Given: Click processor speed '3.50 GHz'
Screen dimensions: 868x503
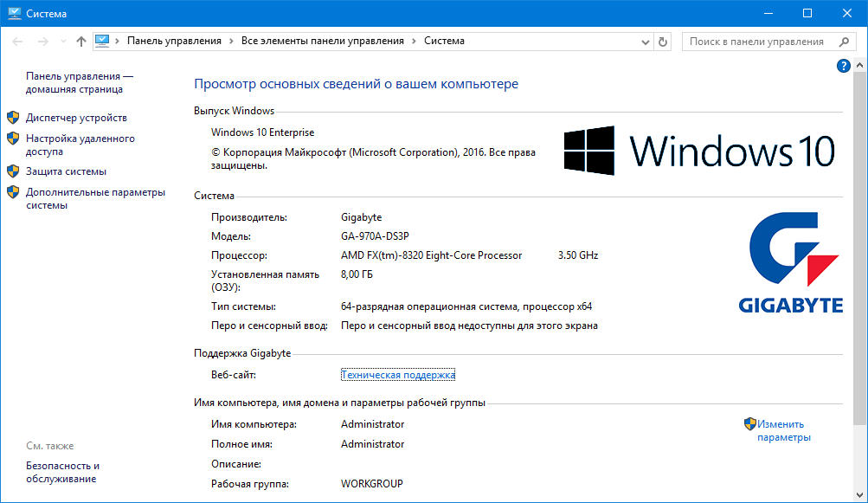Looking at the screenshot, I should (578, 255).
